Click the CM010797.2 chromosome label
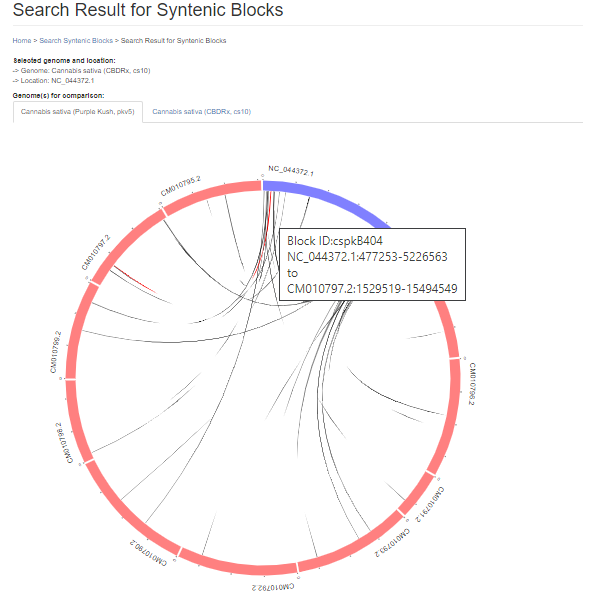The image size is (611, 613). pyautogui.click(x=95, y=252)
